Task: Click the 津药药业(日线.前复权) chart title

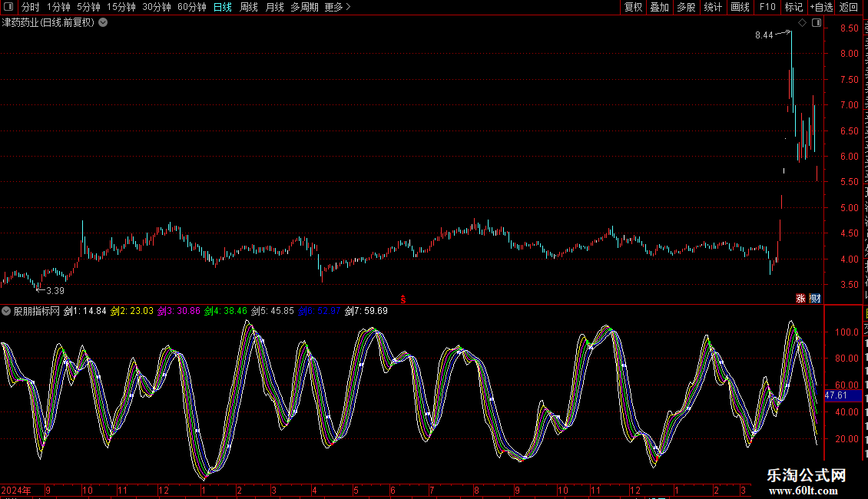Action: click(x=48, y=23)
